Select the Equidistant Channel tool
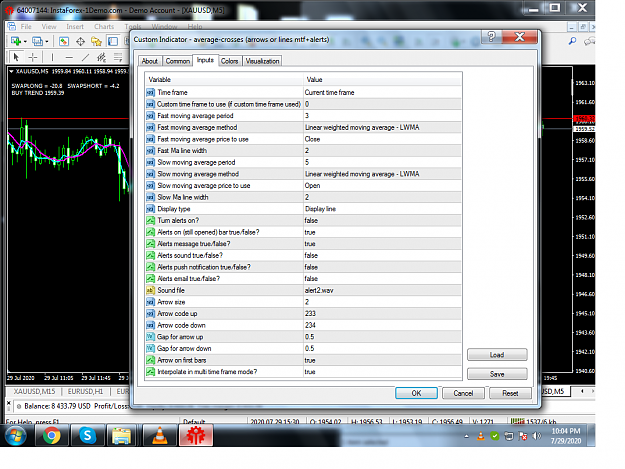 102,57
